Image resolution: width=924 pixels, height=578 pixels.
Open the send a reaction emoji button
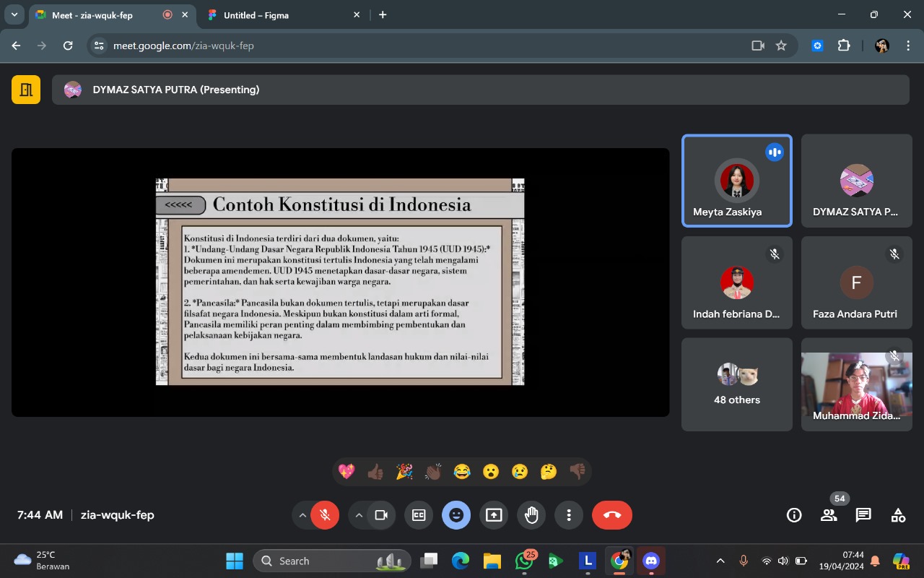pyautogui.click(x=456, y=515)
